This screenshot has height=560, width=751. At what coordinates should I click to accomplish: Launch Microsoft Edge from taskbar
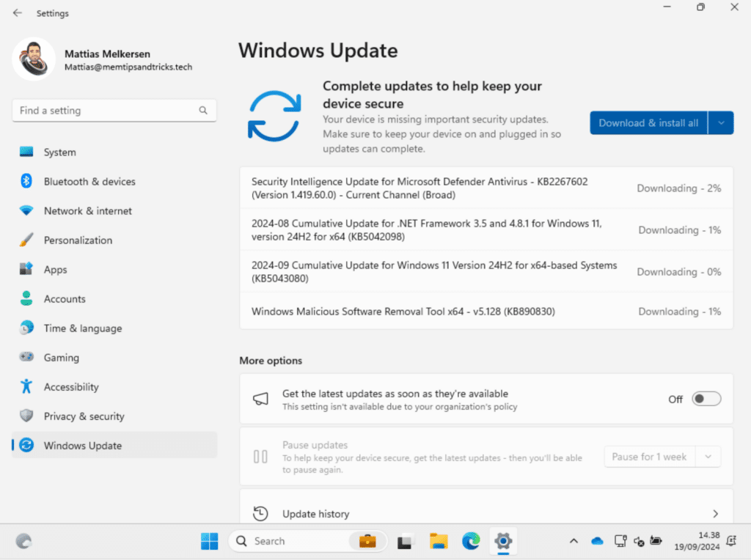tap(471, 542)
